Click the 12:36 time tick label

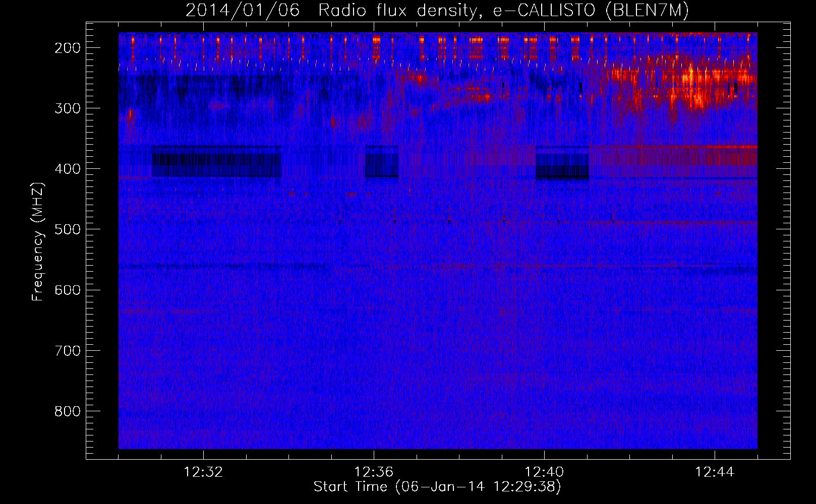tap(374, 472)
